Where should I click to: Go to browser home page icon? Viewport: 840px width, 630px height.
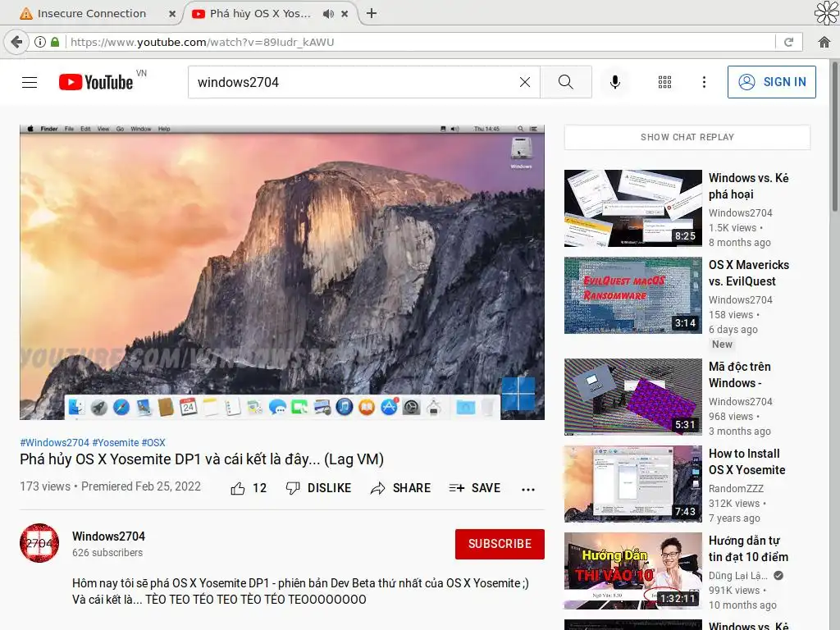point(824,42)
